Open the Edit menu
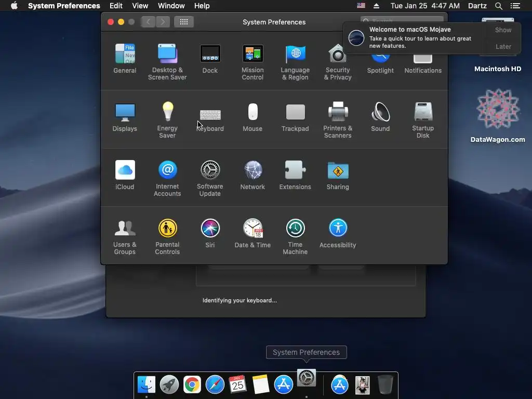This screenshot has width=532, height=399. 116,6
